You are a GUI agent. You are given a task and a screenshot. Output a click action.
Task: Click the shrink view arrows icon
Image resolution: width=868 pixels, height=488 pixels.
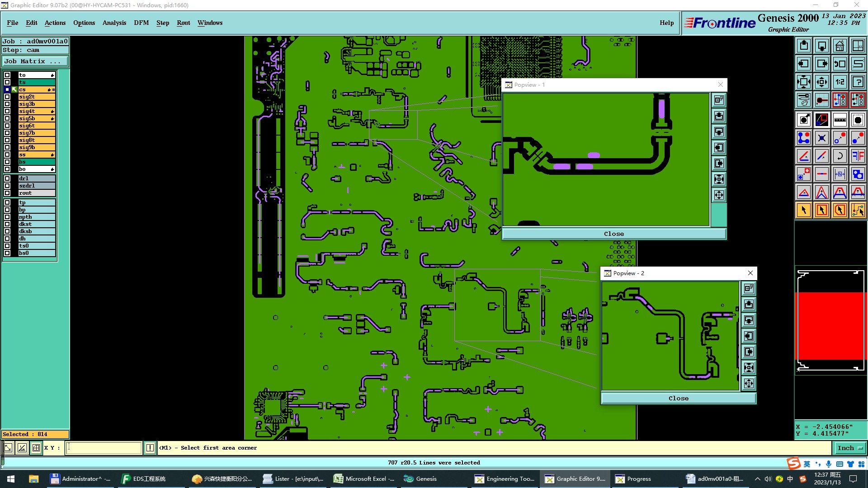[x=822, y=82]
